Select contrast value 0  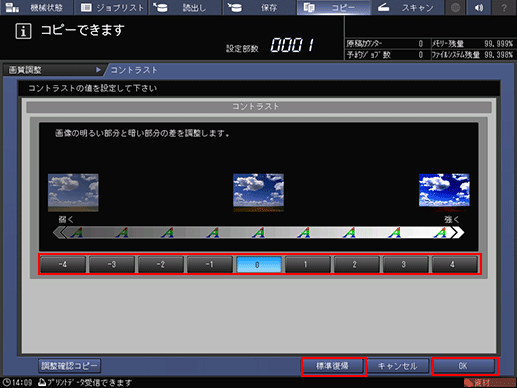[x=259, y=265]
